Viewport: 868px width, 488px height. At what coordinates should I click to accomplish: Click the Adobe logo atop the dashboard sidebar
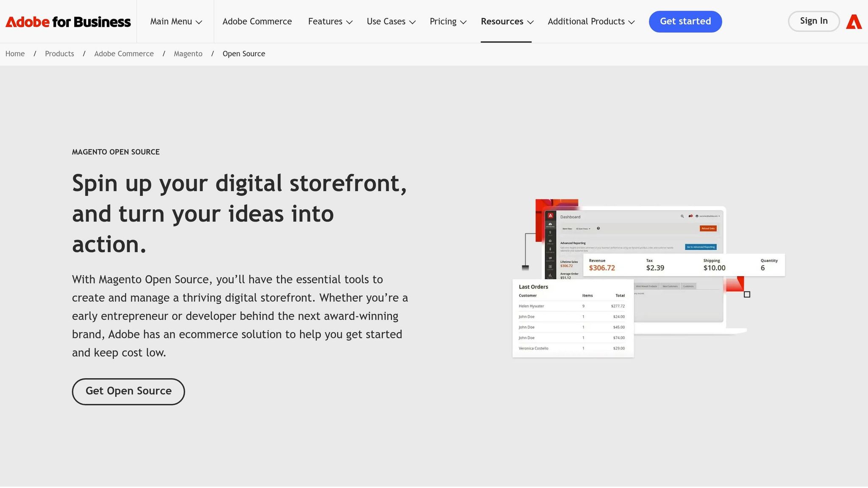coord(550,215)
